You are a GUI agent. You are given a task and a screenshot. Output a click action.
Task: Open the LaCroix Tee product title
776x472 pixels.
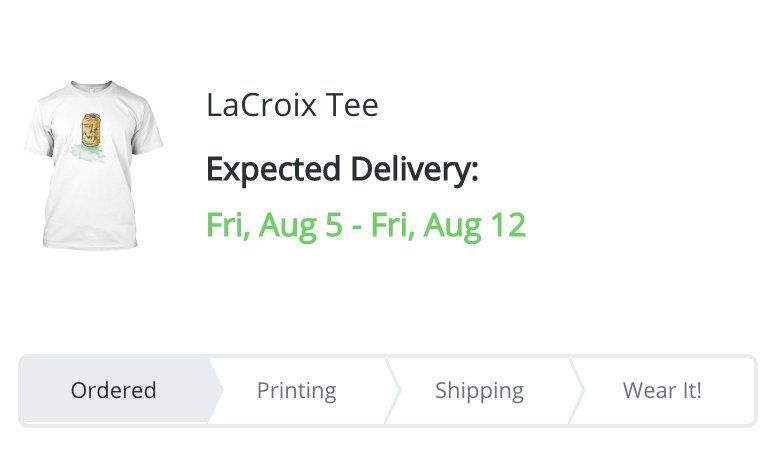pyautogui.click(x=292, y=105)
